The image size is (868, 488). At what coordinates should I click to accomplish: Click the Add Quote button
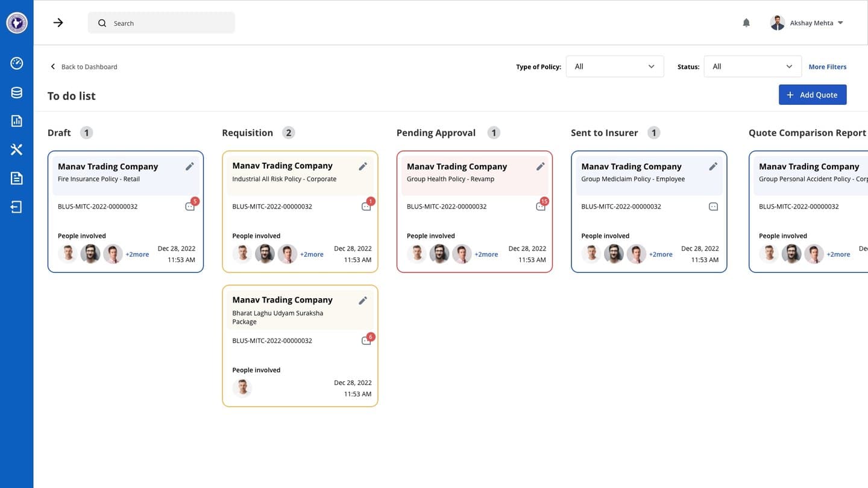[x=813, y=95]
